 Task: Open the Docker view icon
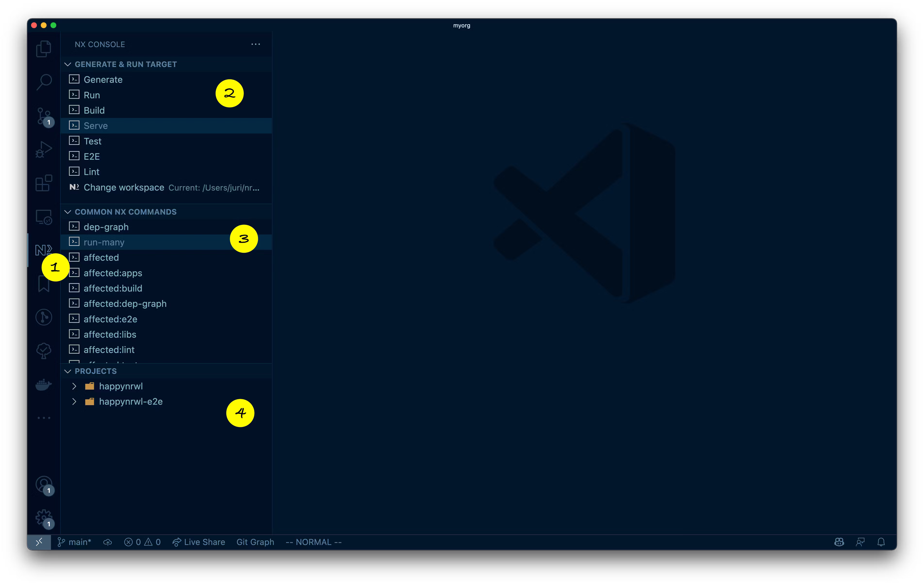pos(44,384)
